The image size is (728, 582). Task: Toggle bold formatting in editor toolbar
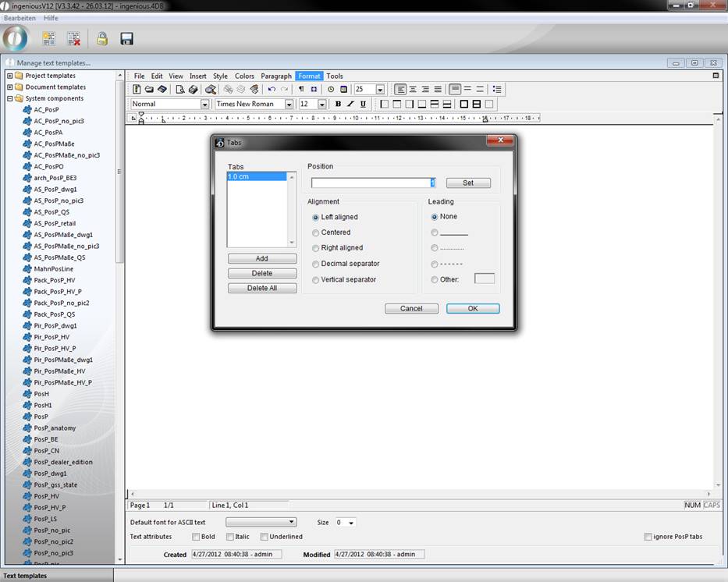click(x=338, y=104)
